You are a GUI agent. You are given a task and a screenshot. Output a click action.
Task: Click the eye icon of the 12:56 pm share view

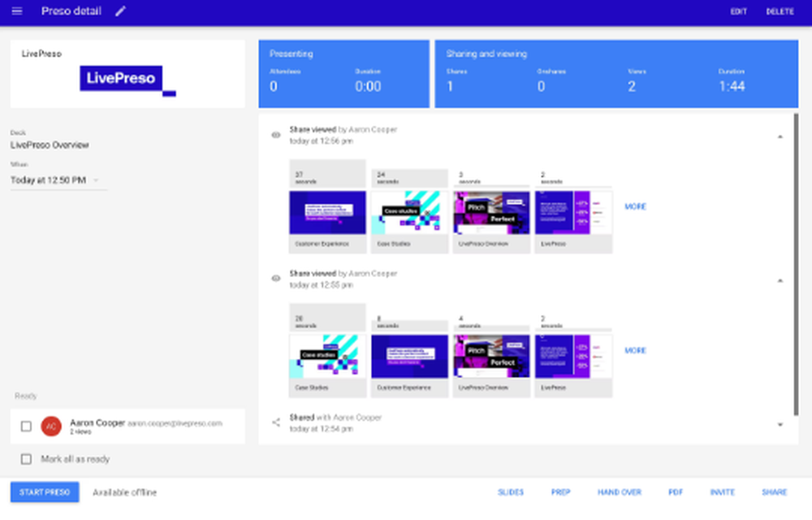[276, 135]
